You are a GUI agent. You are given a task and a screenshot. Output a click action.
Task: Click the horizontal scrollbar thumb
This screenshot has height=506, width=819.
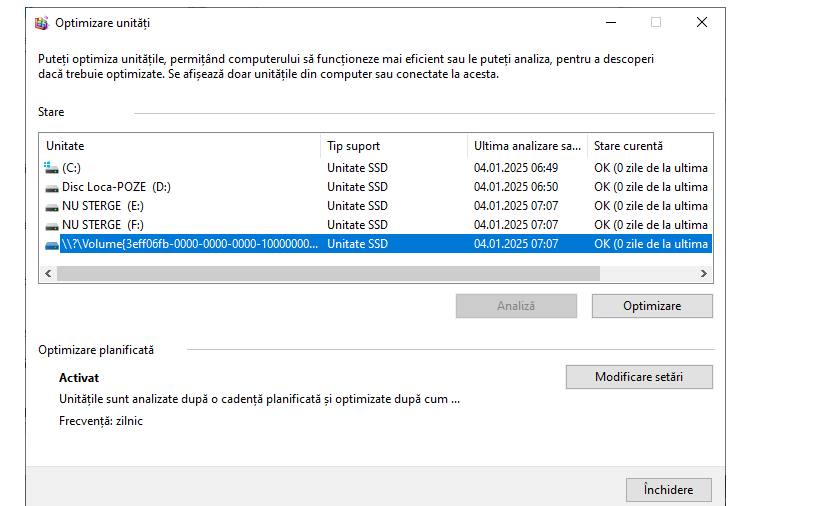(327, 273)
